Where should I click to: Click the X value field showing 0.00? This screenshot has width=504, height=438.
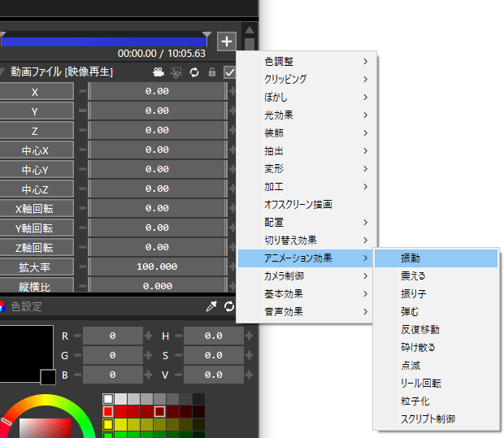click(x=157, y=91)
